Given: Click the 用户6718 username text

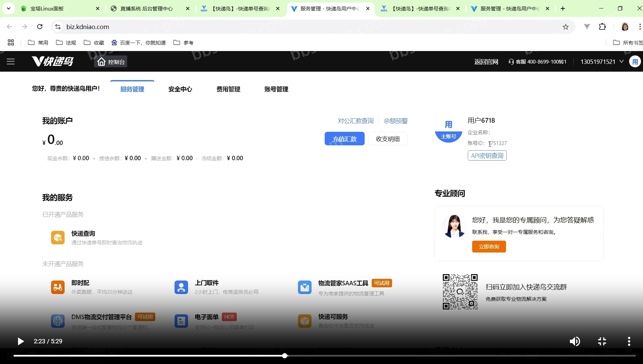Looking at the screenshot, I should [481, 121].
